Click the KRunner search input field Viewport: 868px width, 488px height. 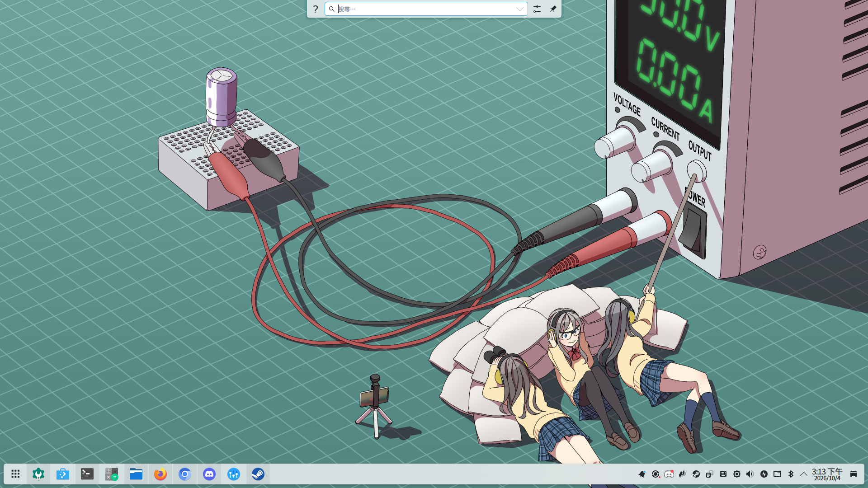[x=426, y=9]
